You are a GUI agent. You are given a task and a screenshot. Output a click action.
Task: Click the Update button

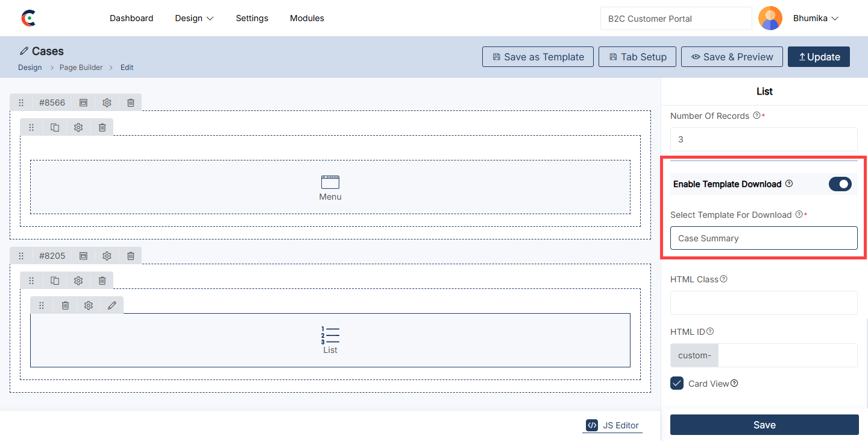click(x=819, y=57)
